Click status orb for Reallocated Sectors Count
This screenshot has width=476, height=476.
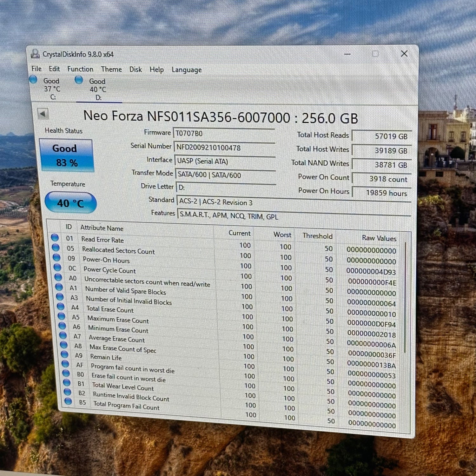tap(56, 247)
